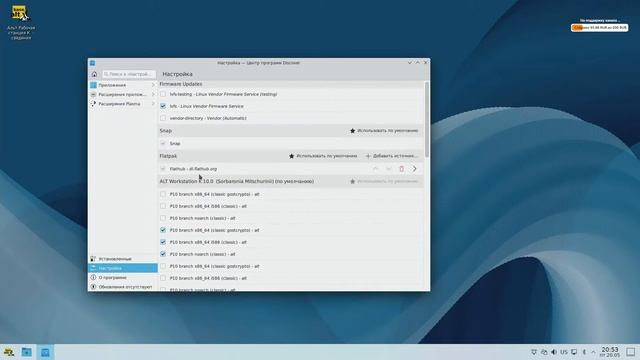Open the file manager from taskbar
This screenshot has height=360, width=640.
tap(27, 352)
